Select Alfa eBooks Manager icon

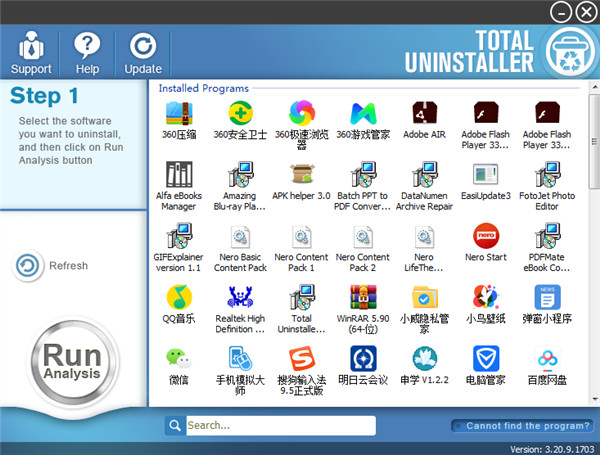click(179, 174)
